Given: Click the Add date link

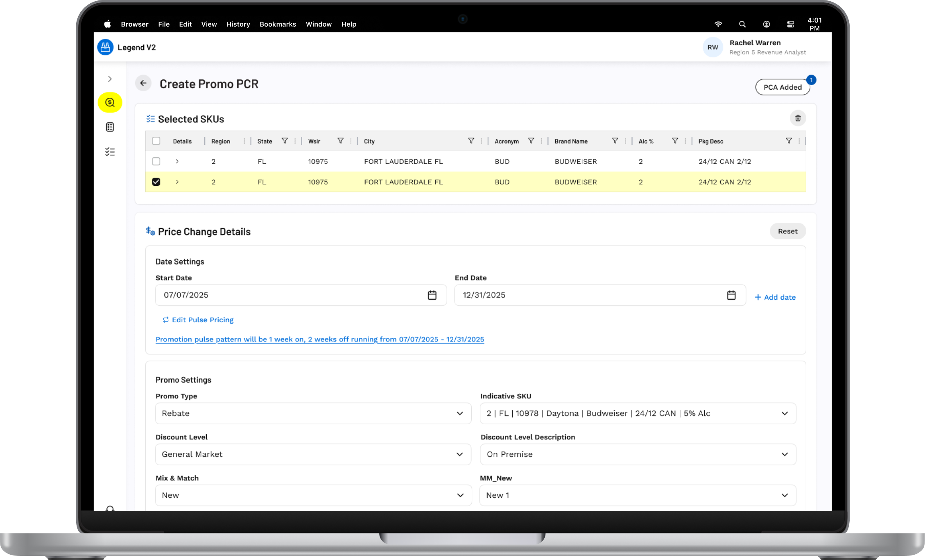Looking at the screenshot, I should 775,297.
